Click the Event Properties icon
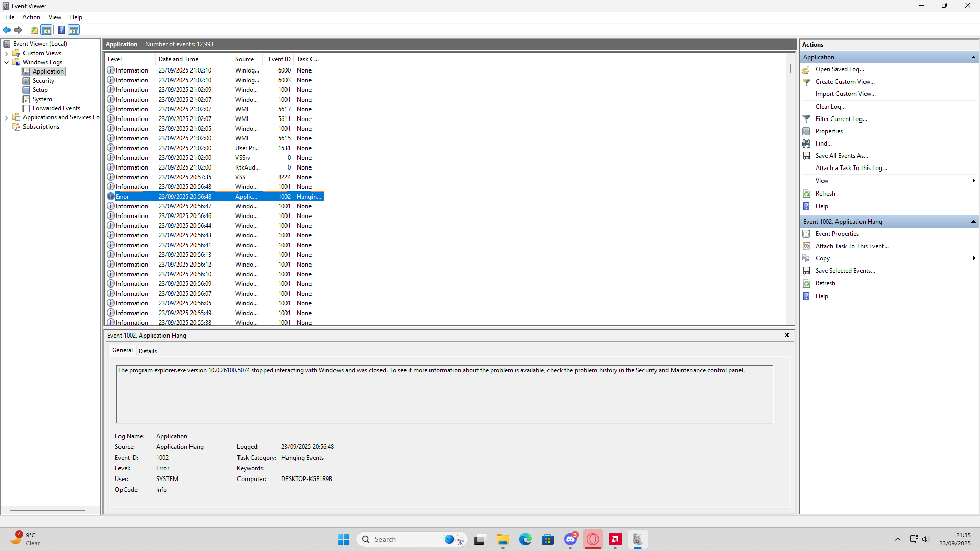The height and width of the screenshot is (551, 980). tap(806, 234)
